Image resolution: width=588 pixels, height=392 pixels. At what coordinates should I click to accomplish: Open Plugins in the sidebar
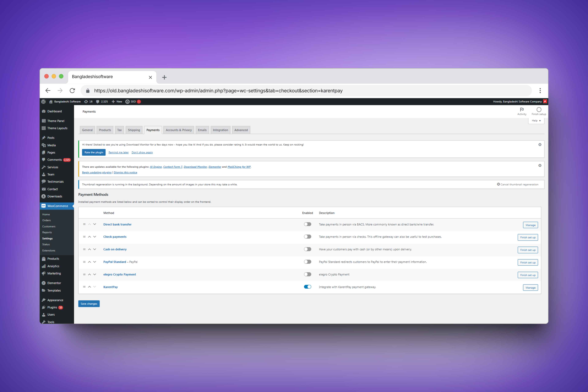pos(52,307)
